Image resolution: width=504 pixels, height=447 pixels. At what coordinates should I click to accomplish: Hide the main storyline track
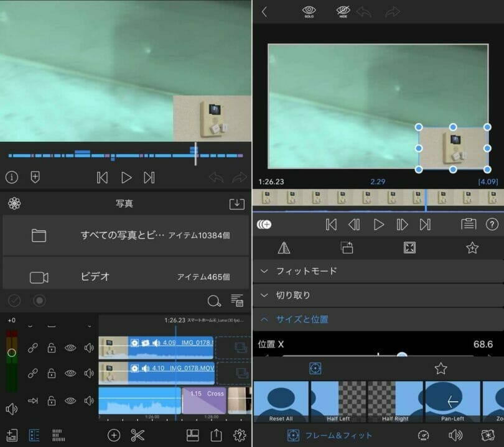click(x=70, y=401)
